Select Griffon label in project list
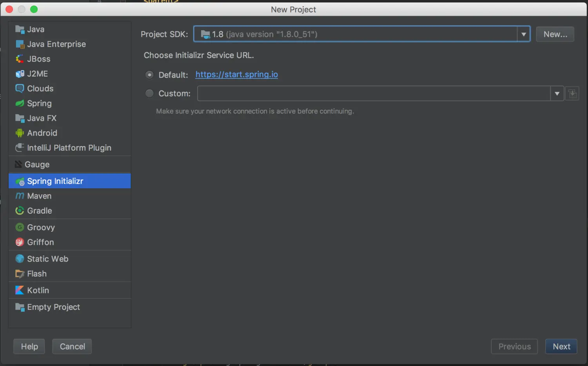This screenshot has height=366, width=588. [41, 242]
